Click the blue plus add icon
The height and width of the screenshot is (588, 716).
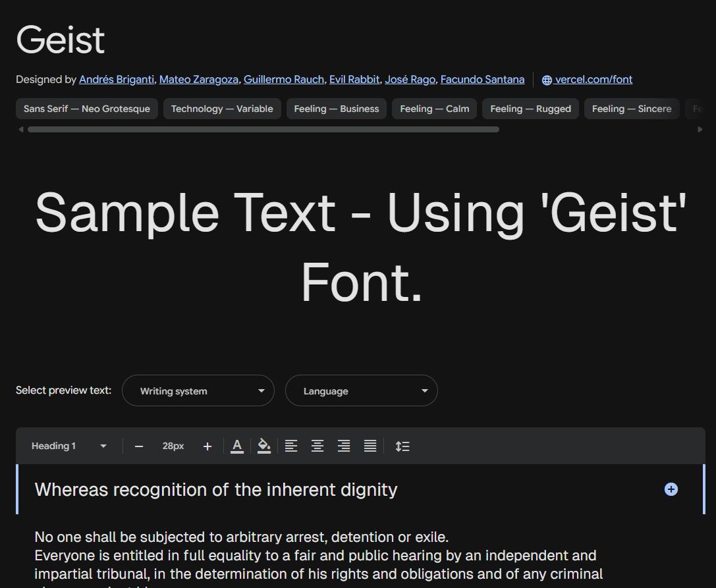671,489
